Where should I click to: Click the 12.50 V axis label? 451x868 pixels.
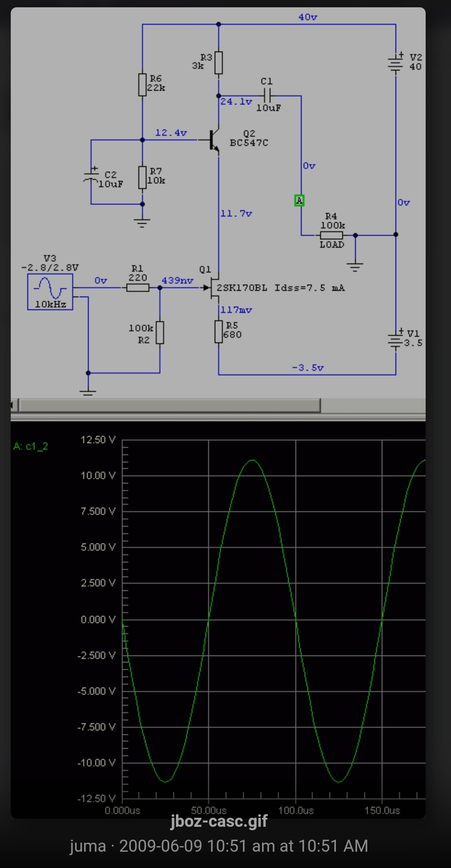[98, 440]
